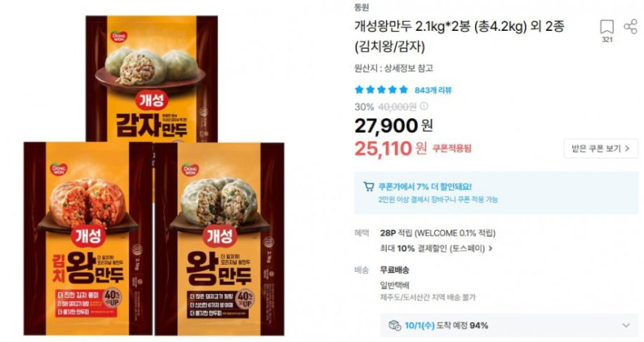Screen dimensions: 644x342
Task: Click the chevron inside 받은 쿠폰 보기
Action: coord(627,148)
